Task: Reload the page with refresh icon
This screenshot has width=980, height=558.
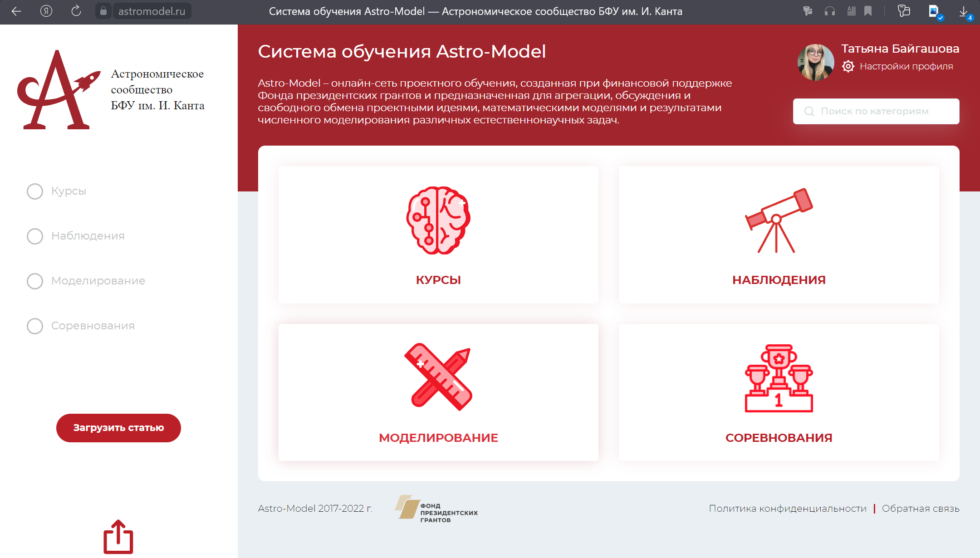Action: pyautogui.click(x=76, y=11)
